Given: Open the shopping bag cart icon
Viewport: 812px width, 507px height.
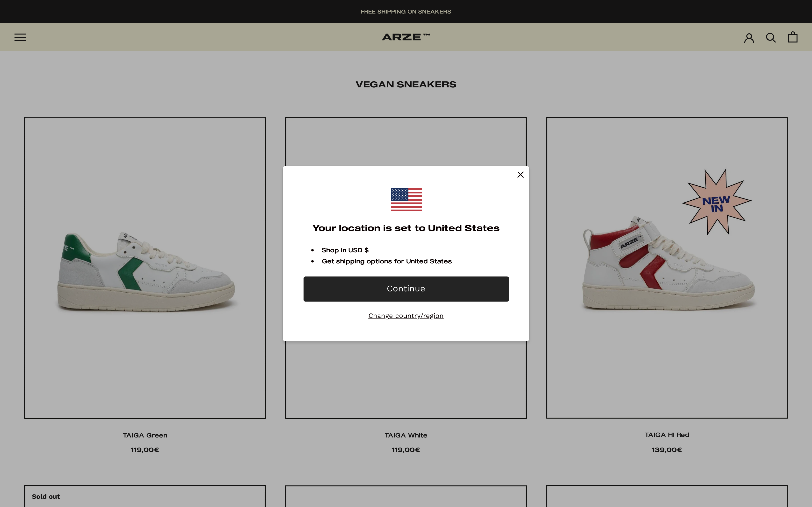Looking at the screenshot, I should 793,37.
